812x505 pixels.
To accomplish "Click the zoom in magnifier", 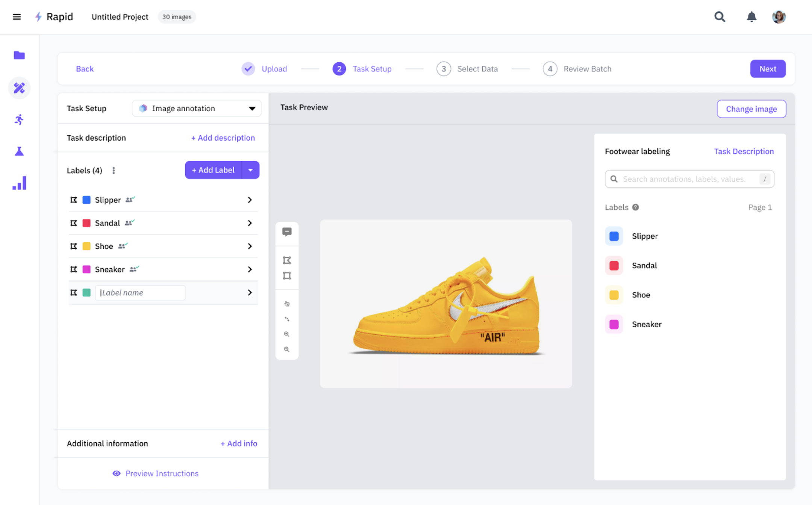I will [x=287, y=334].
